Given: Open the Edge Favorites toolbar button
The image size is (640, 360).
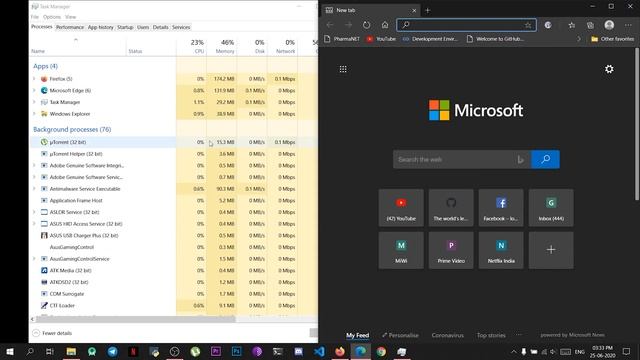Looking at the screenshot, I should [572, 25].
